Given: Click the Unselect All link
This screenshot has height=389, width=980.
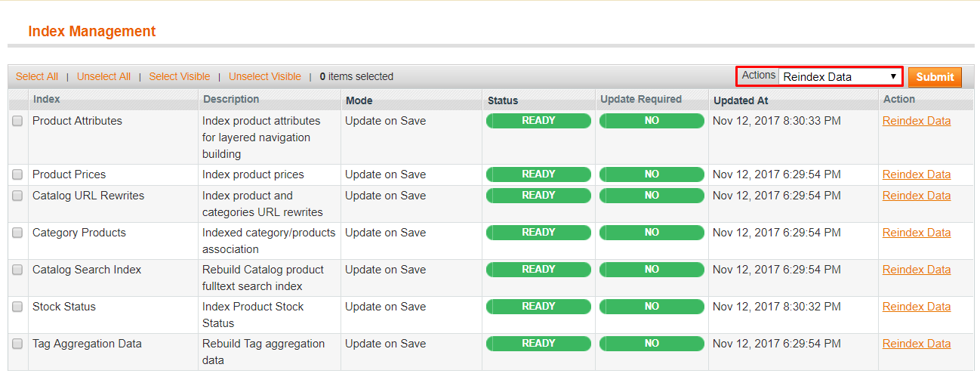Looking at the screenshot, I should tap(103, 76).
